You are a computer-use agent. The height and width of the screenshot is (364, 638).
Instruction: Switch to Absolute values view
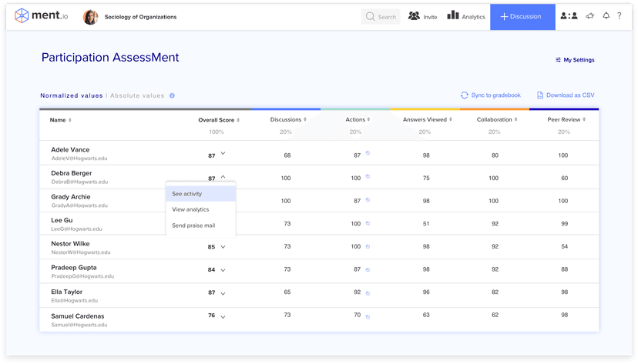137,96
